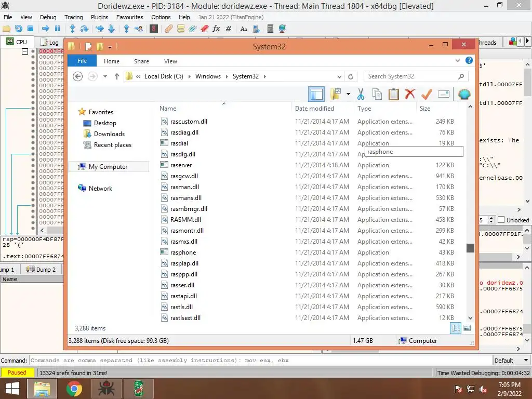Click the Rename icon in Explorer toolbar
This screenshot has height=399, width=532.
tap(444, 94)
